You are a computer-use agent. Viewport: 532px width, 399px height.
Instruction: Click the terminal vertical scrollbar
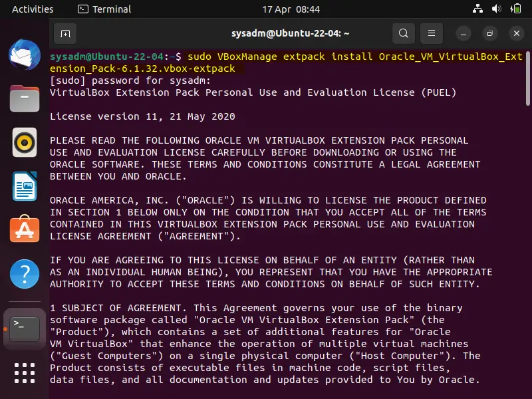click(x=527, y=78)
